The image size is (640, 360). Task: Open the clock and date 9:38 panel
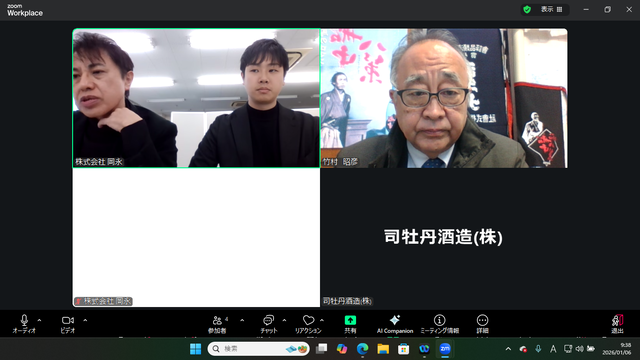[x=617, y=349]
